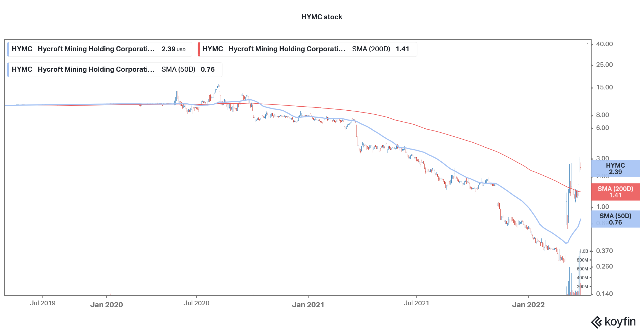Click the 15.00 price axis label
Screen dimensions: 644x333
pyautogui.click(x=604, y=87)
